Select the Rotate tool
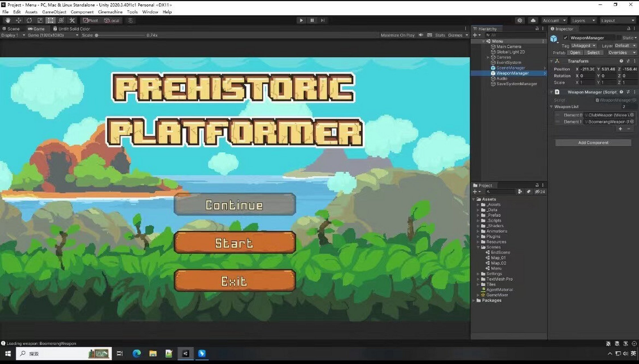639x364 pixels. (29, 20)
